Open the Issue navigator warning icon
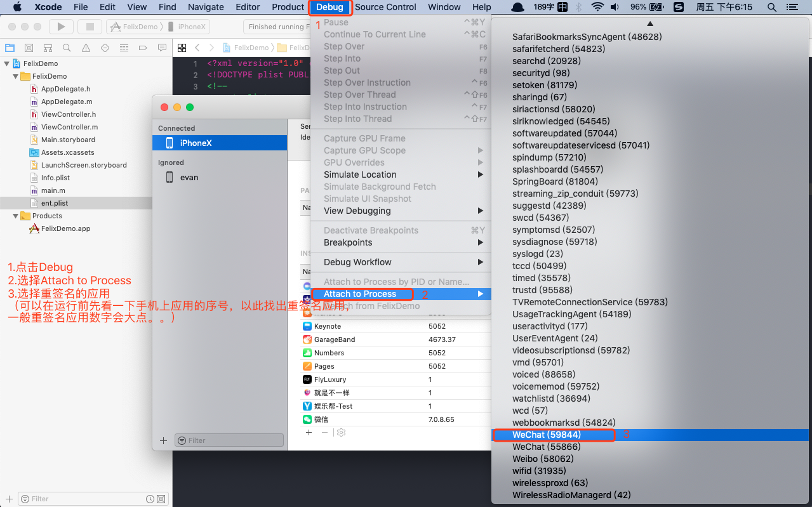The height and width of the screenshot is (507, 812). tap(86, 48)
